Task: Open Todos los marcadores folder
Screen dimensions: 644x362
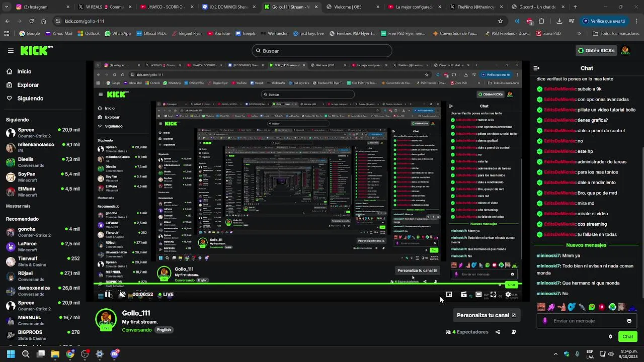Action: 616,34
